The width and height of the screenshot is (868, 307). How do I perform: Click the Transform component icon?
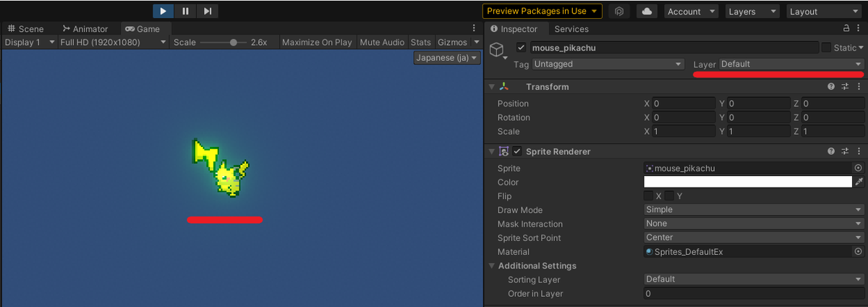[504, 87]
